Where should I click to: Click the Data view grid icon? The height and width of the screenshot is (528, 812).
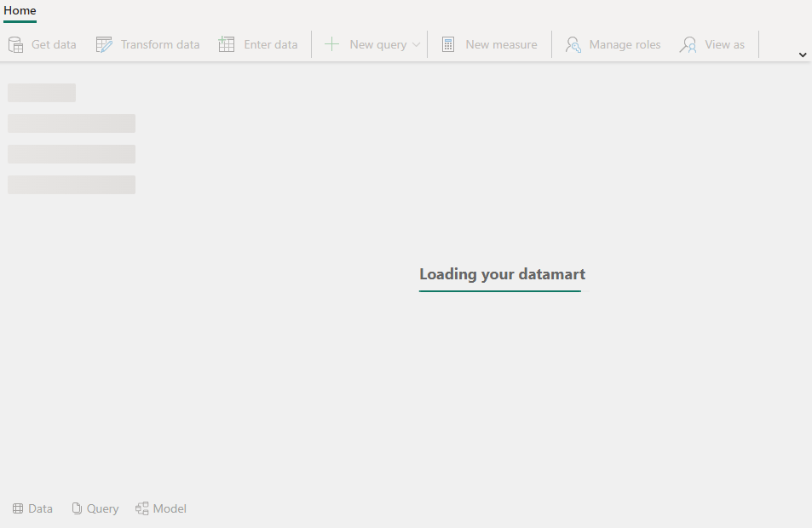point(18,508)
